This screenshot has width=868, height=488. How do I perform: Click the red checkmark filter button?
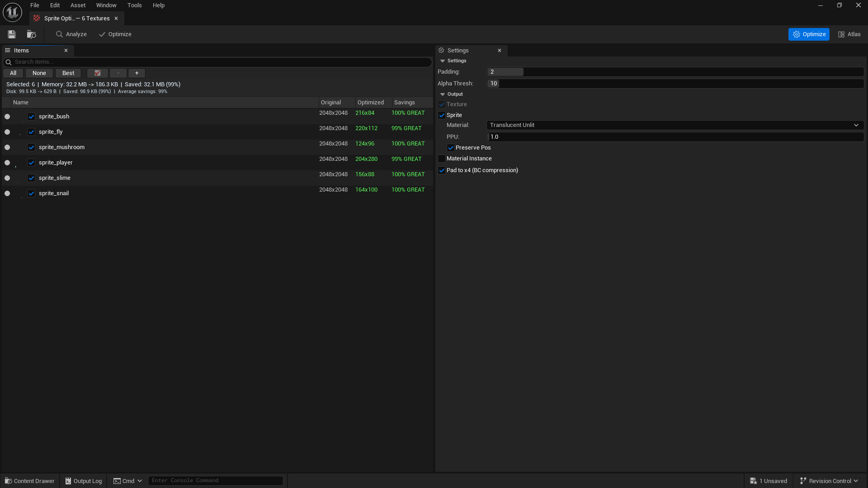97,73
